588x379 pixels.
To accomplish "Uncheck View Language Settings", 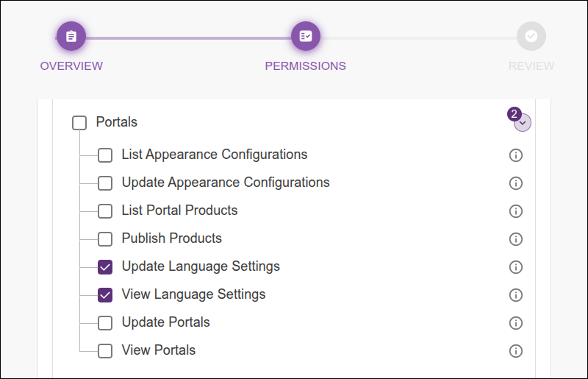I will [x=105, y=295].
